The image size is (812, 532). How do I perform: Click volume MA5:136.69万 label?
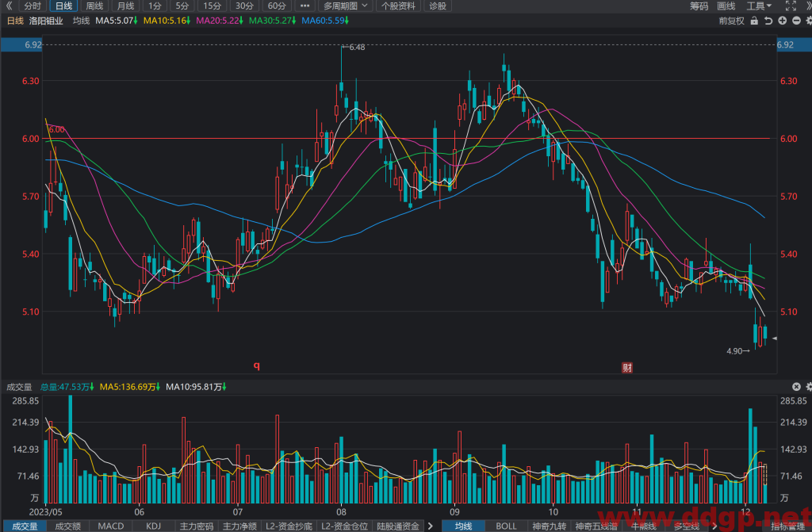[130, 387]
